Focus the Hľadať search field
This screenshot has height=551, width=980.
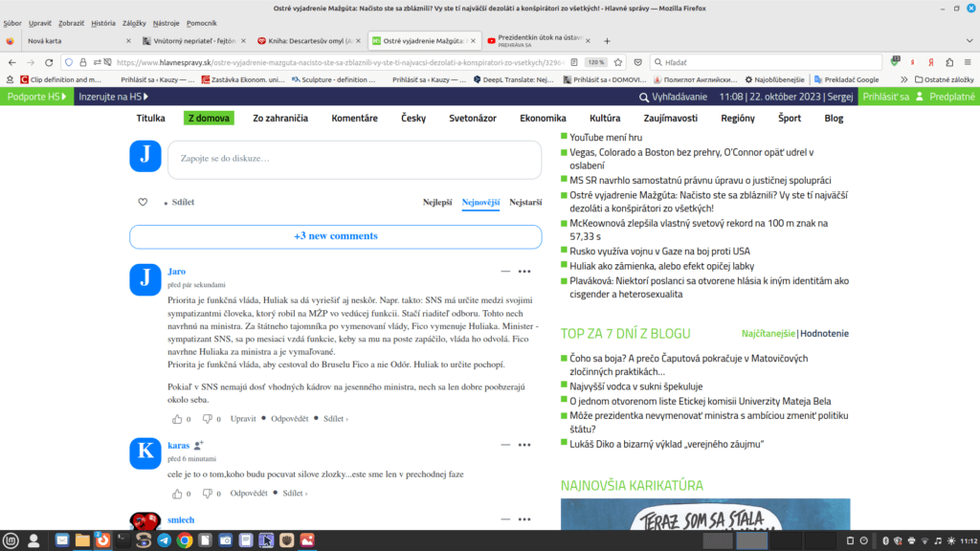click(x=767, y=62)
